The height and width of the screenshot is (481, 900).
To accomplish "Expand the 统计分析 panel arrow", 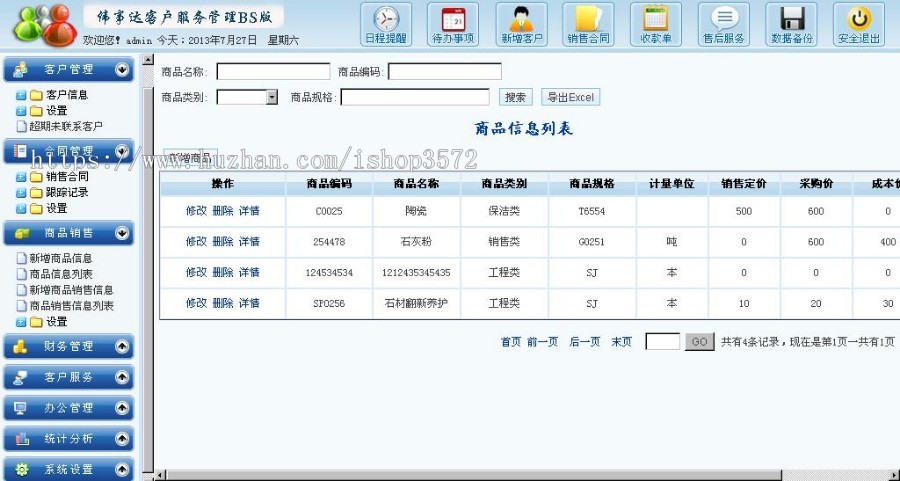I will pyautogui.click(x=122, y=439).
